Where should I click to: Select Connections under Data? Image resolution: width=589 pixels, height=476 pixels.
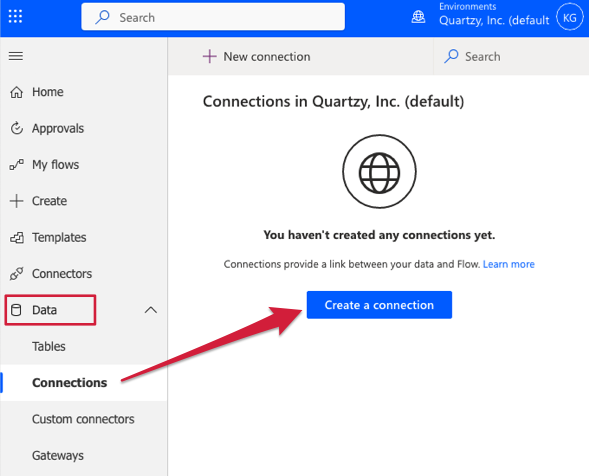click(69, 383)
